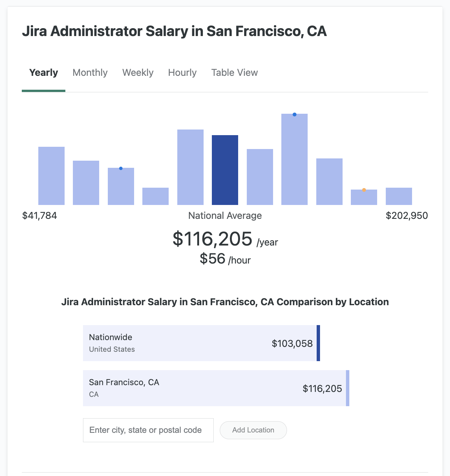Click the $116,205 per year figure

(212, 239)
